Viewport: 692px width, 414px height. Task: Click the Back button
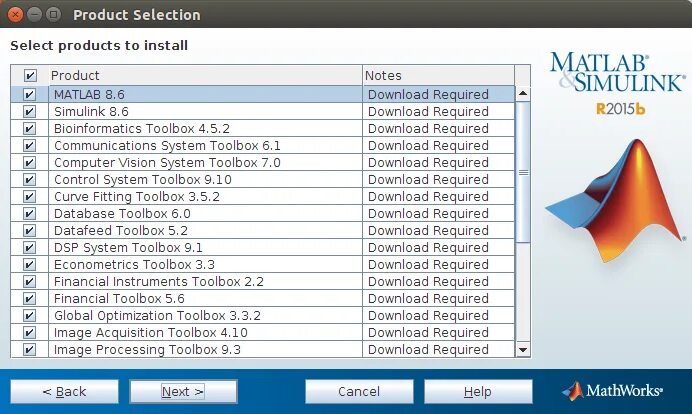[x=64, y=391]
